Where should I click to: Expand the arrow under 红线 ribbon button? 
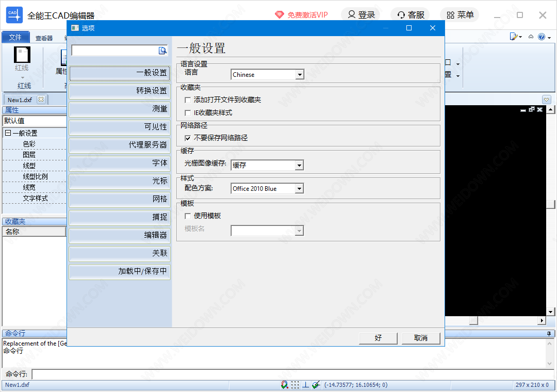click(22, 77)
